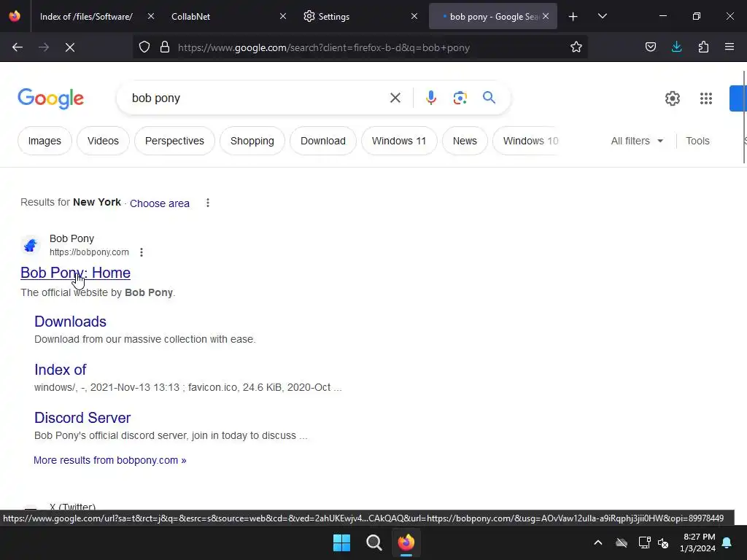The image size is (747, 560).
Task: Open the Windows Start button
Action: 341,542
